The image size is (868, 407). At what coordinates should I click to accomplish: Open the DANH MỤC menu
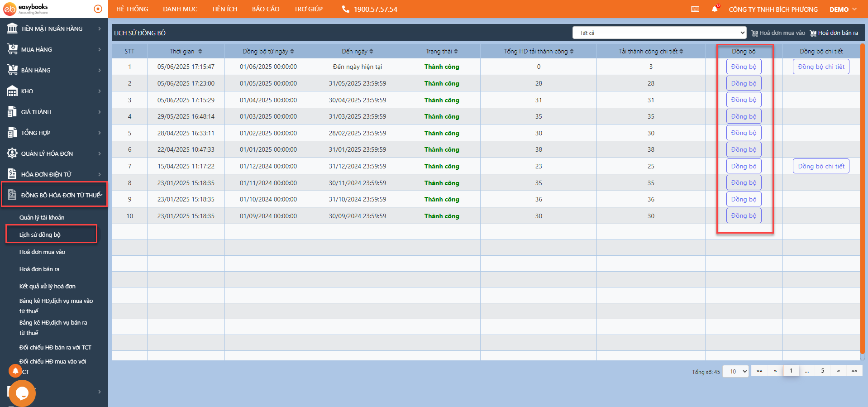tap(180, 9)
